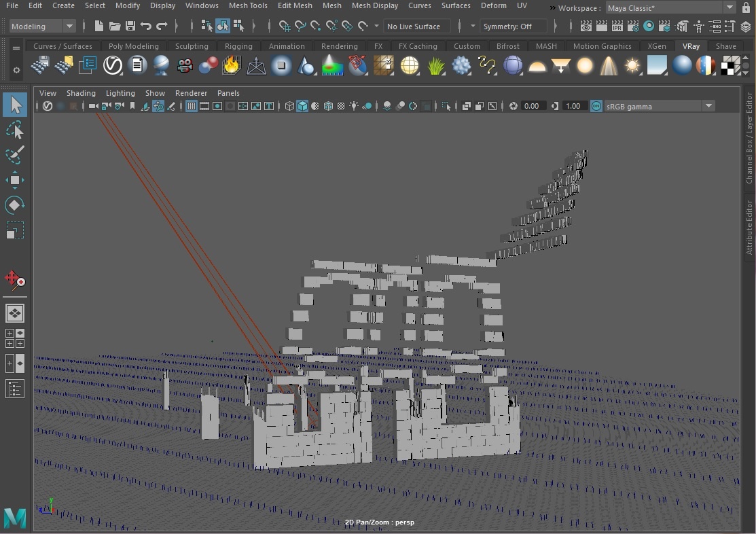756x534 pixels.
Task: Click the Render View eye clapboard icon
Action: click(x=586, y=26)
